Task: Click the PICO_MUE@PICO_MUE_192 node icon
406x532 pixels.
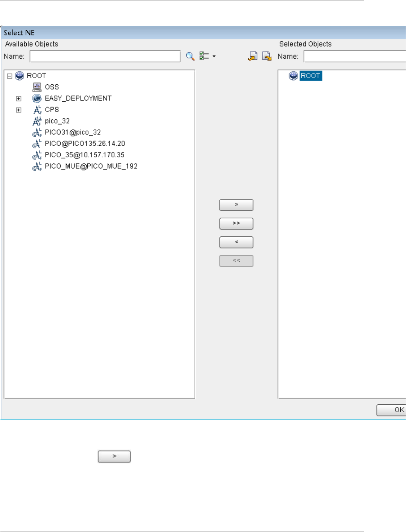Action: (37, 166)
